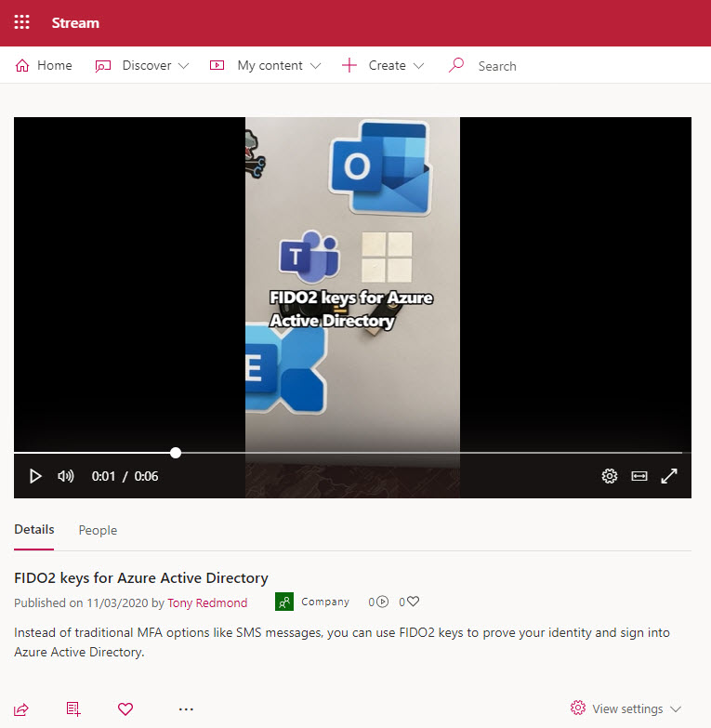Open View settings dropdown
The width and height of the screenshot is (711, 728).
click(626, 708)
